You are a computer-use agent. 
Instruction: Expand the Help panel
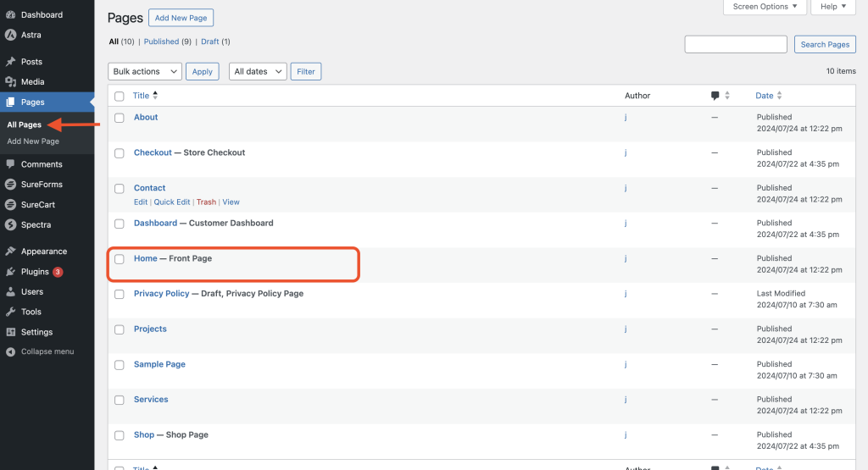pos(833,7)
